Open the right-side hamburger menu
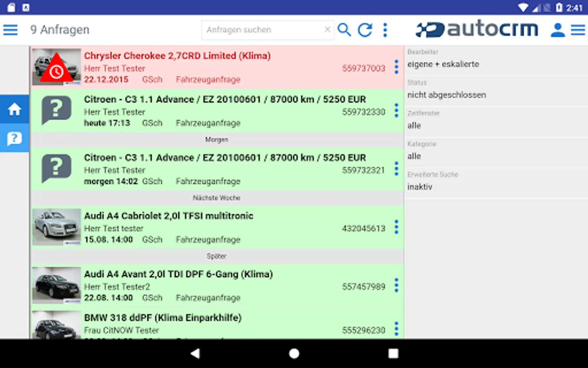The width and height of the screenshot is (588, 368). tap(578, 30)
